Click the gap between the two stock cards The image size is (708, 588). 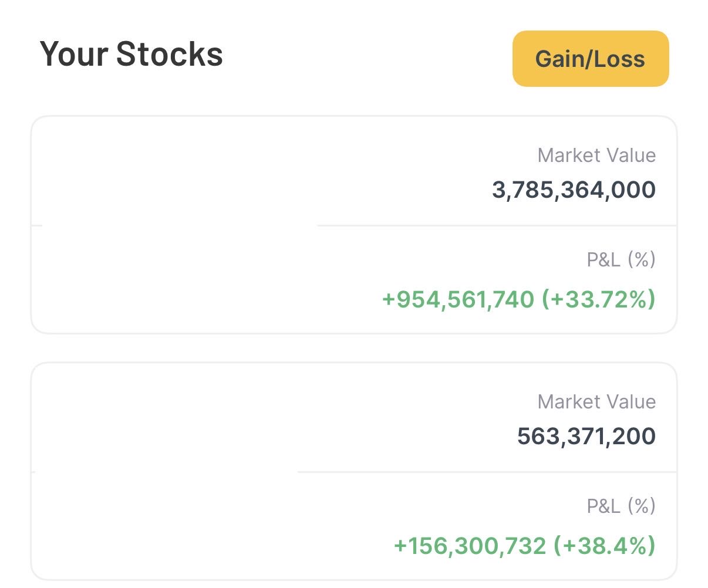click(x=353, y=348)
